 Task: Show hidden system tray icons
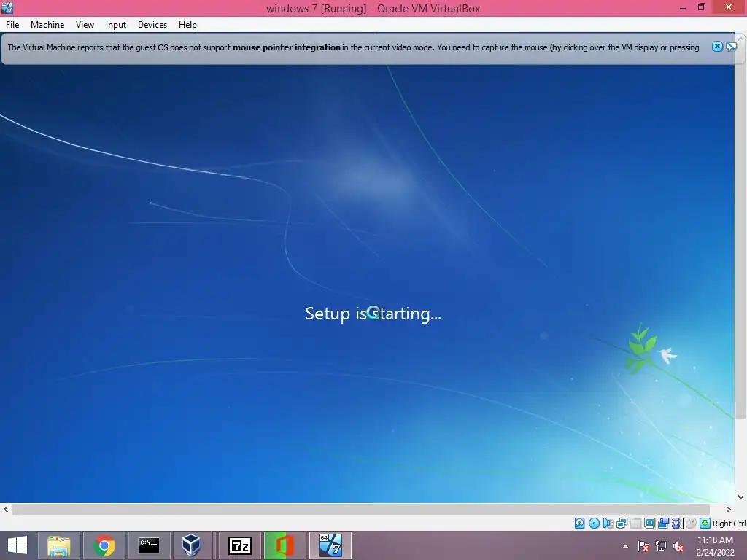click(x=625, y=546)
